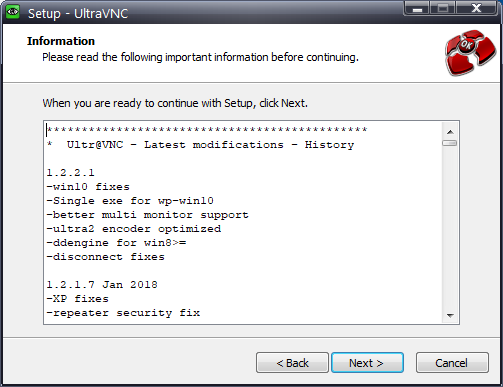Click the scrollbar thumb handle

click(x=450, y=143)
